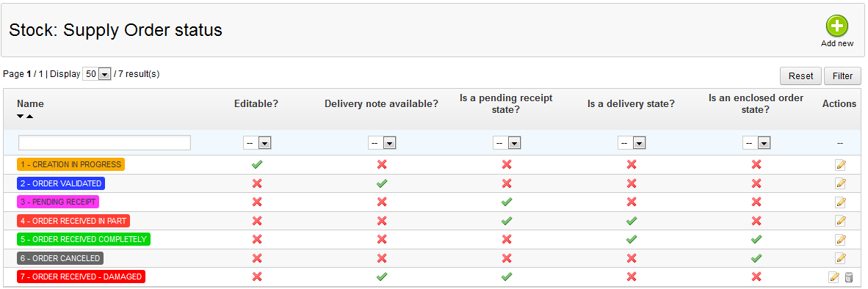Select the red Order Received - Damaged label
The height and width of the screenshot is (289, 868).
point(82,277)
